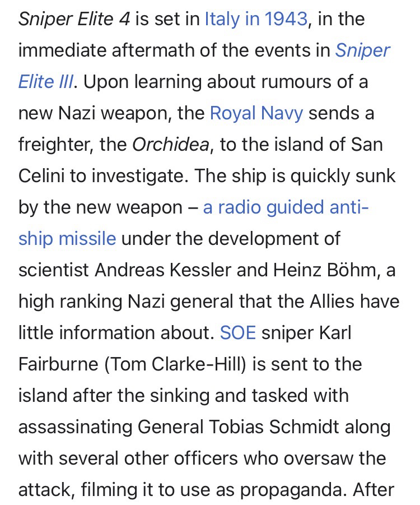This screenshot has height=505, width=420.
Task: Click the italic ship name "Orchidea"
Action: tap(170, 145)
